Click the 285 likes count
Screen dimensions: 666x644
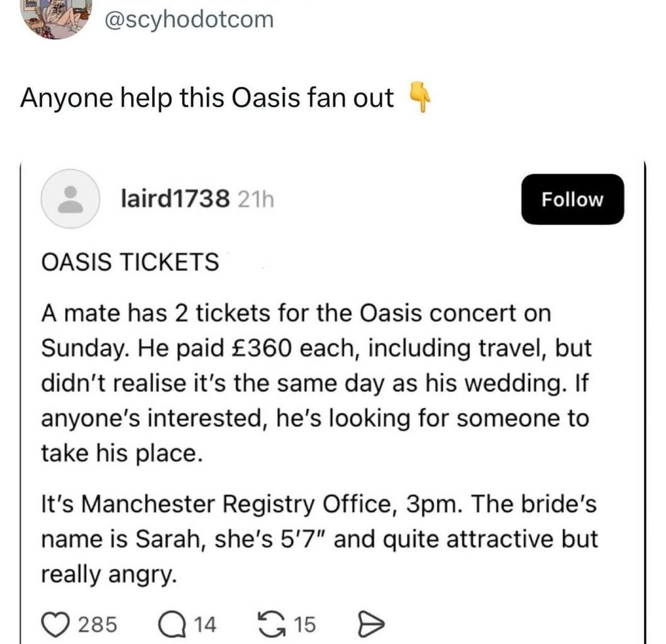97,625
